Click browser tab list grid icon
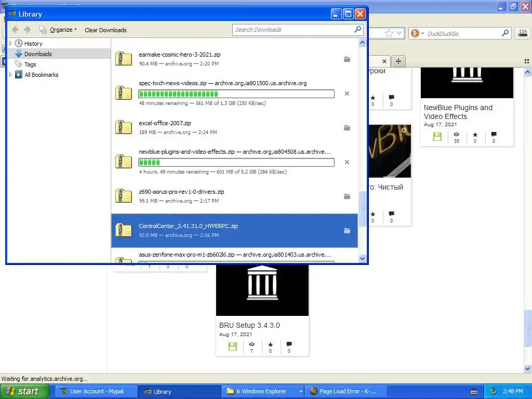The height and width of the screenshot is (399, 532). [527, 61]
